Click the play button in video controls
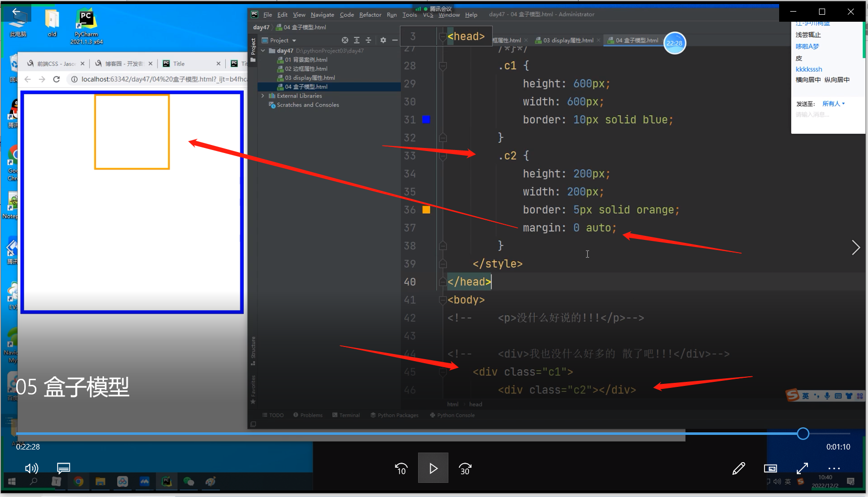This screenshot has width=868, height=497. 433,469
